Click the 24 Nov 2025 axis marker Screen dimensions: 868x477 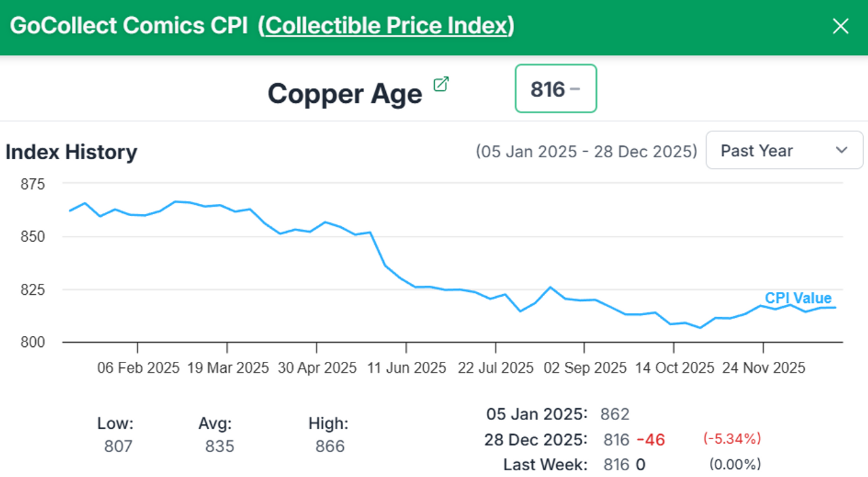click(x=764, y=368)
